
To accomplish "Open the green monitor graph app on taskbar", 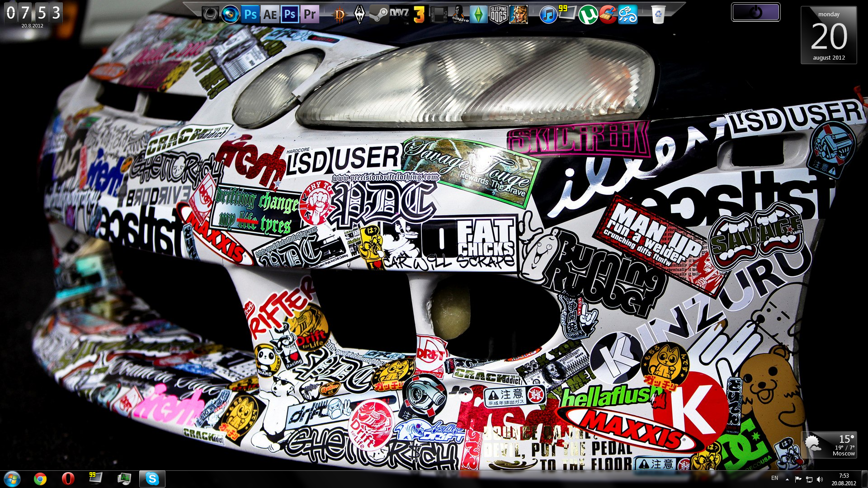I will point(124,479).
